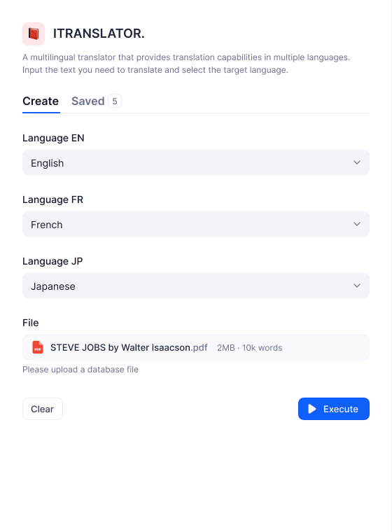Open the Language FR select box
Screen dimensions: 392x532
(x=196, y=224)
